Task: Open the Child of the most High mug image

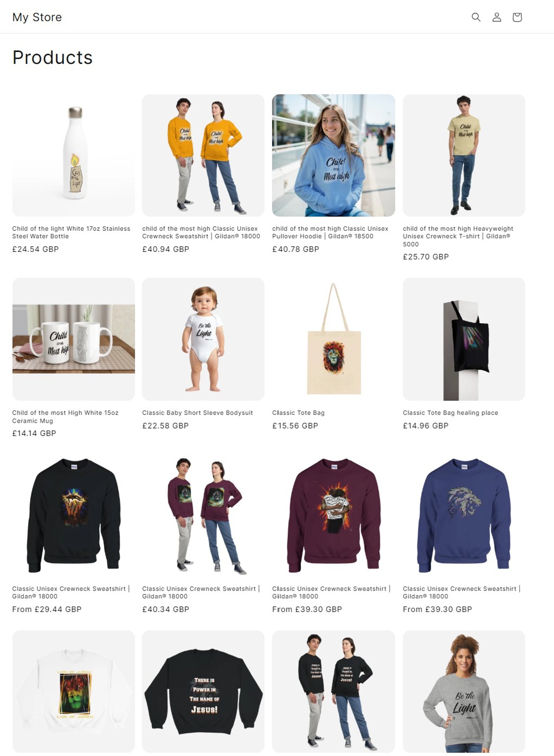Action: (x=74, y=339)
